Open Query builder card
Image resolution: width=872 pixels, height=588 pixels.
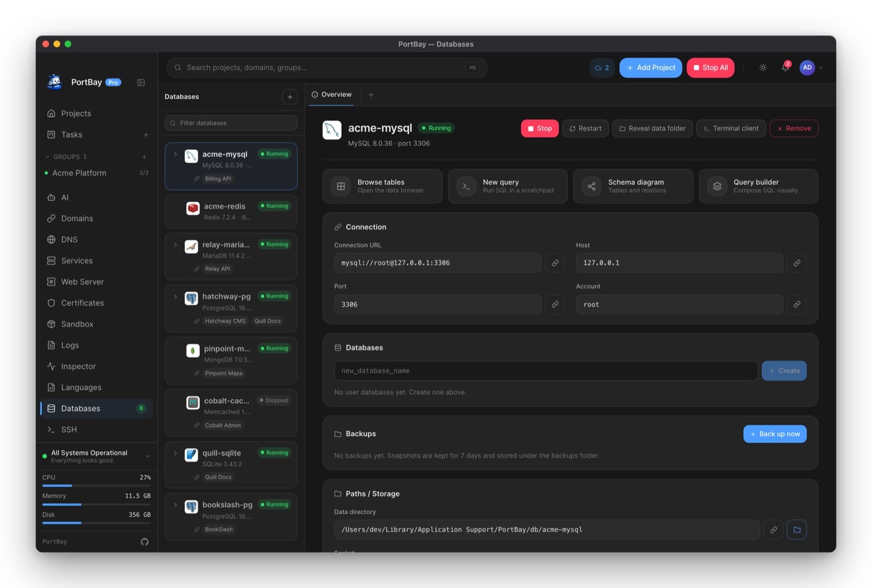(758, 186)
